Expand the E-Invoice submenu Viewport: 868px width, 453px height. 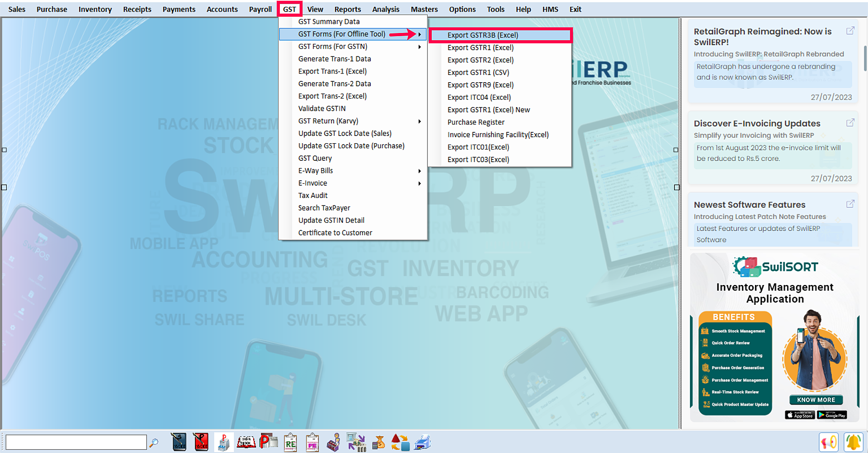pyautogui.click(x=353, y=183)
